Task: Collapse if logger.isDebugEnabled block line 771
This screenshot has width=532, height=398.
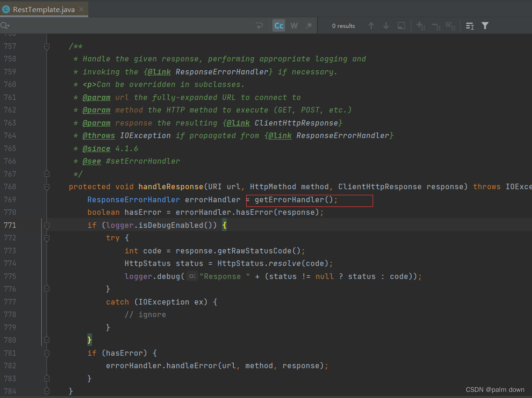Action: [x=47, y=225]
